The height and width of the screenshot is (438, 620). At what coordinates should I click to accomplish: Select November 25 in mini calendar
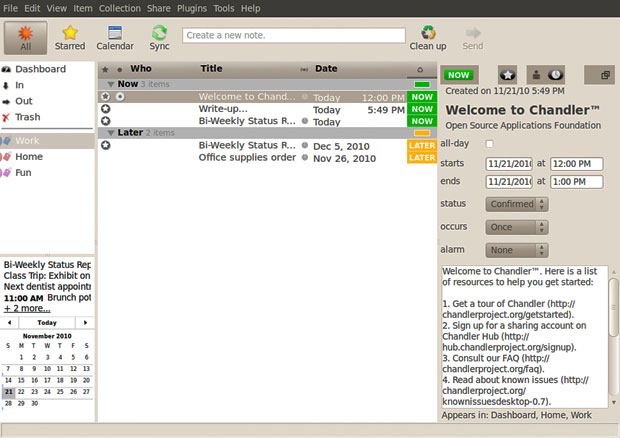click(60, 392)
